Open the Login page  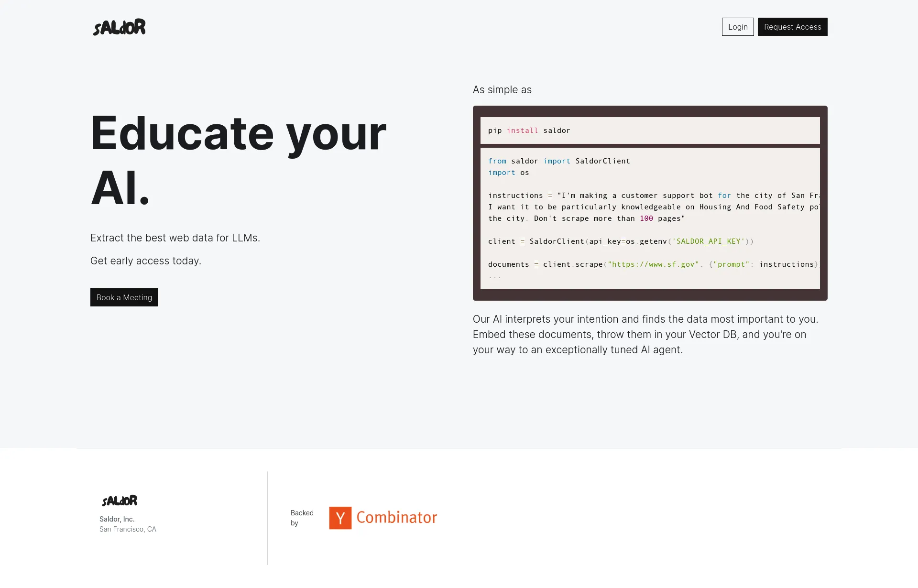(x=738, y=27)
